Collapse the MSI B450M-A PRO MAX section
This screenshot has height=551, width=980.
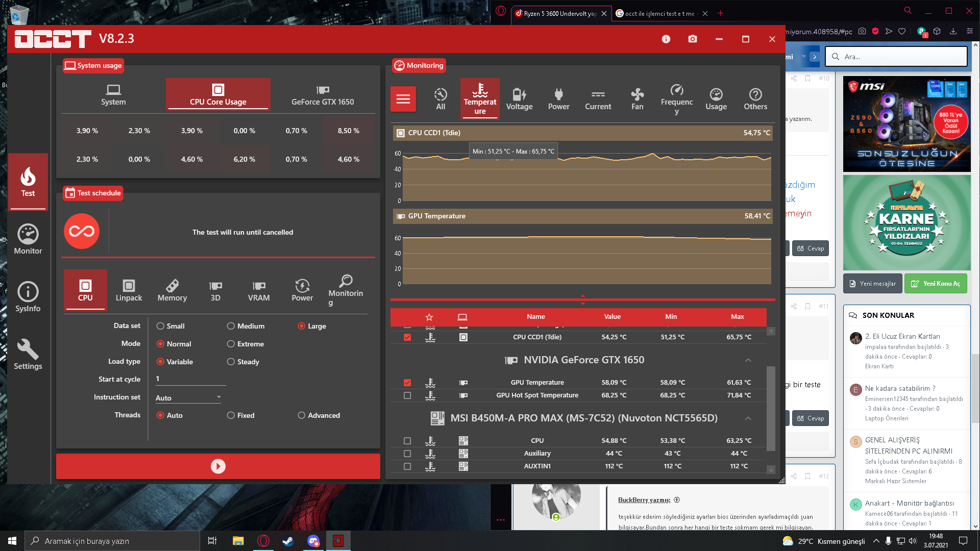tap(748, 418)
